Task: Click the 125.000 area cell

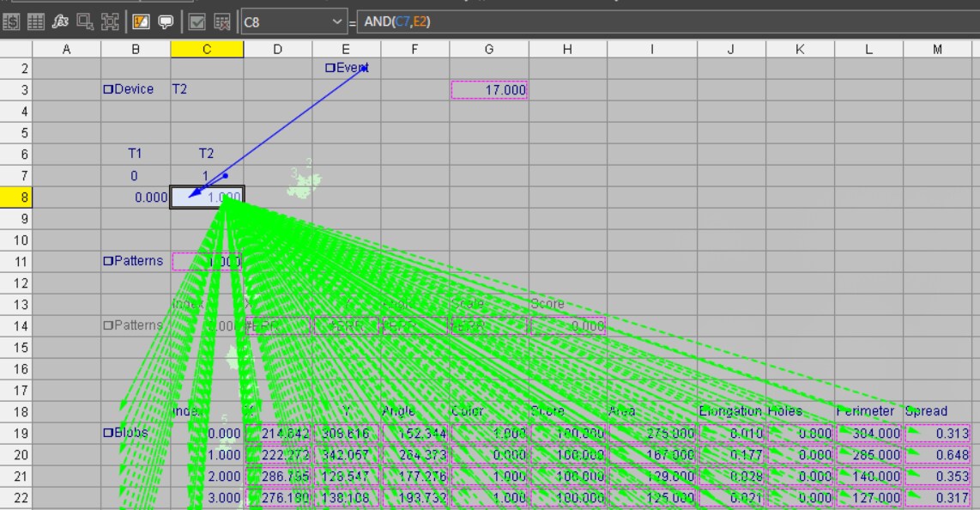Action: click(x=652, y=498)
